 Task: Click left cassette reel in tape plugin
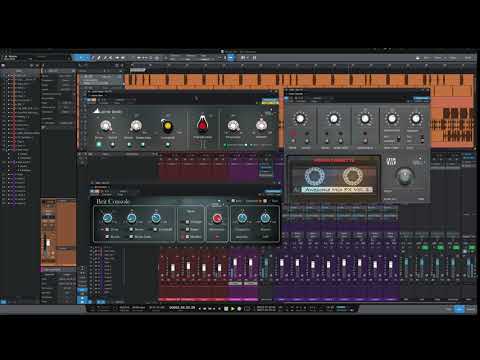(315, 176)
